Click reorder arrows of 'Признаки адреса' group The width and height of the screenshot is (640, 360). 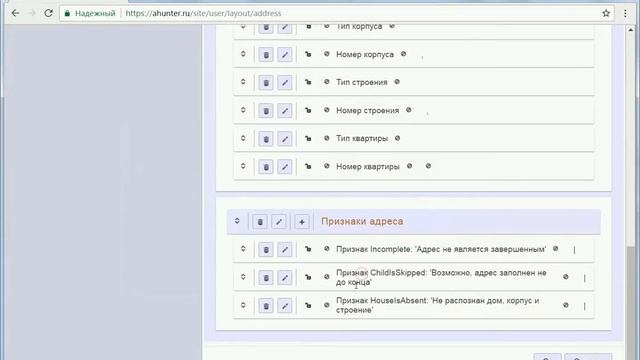coord(237,221)
